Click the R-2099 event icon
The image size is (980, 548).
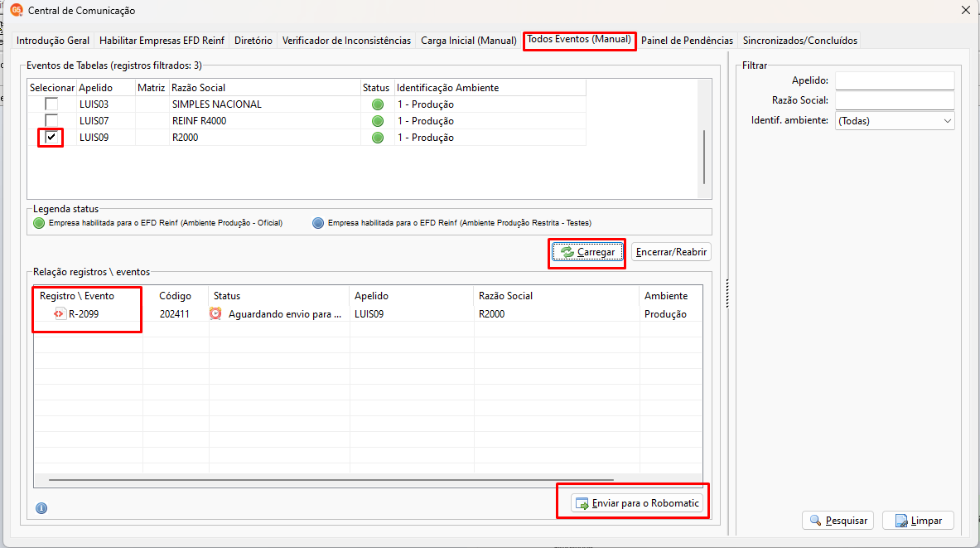click(60, 313)
